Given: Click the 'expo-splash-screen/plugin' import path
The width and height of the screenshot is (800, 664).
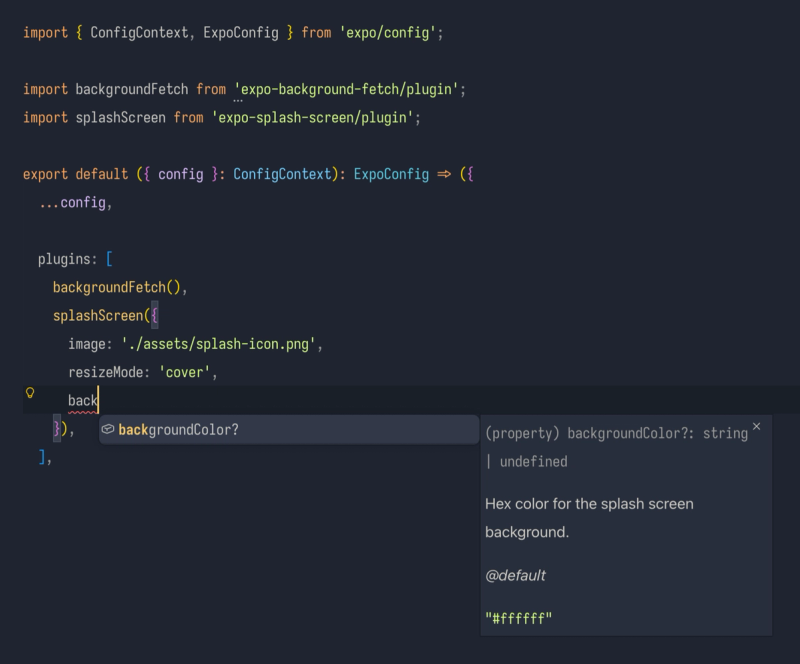Looking at the screenshot, I should tap(312, 118).
